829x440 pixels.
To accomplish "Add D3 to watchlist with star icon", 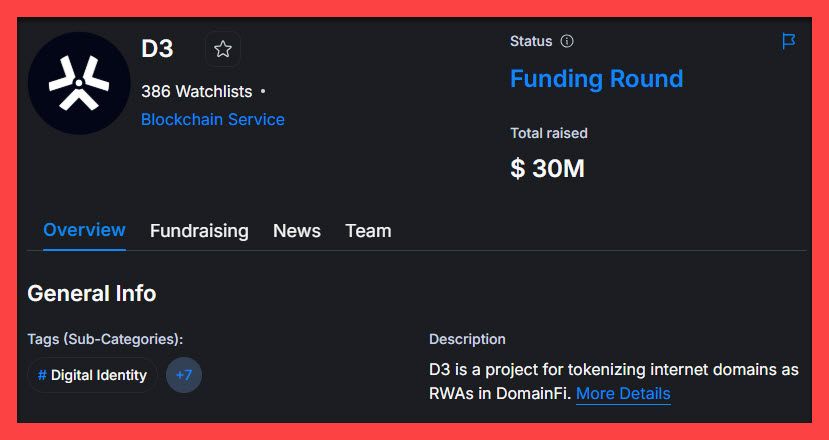I will point(223,49).
